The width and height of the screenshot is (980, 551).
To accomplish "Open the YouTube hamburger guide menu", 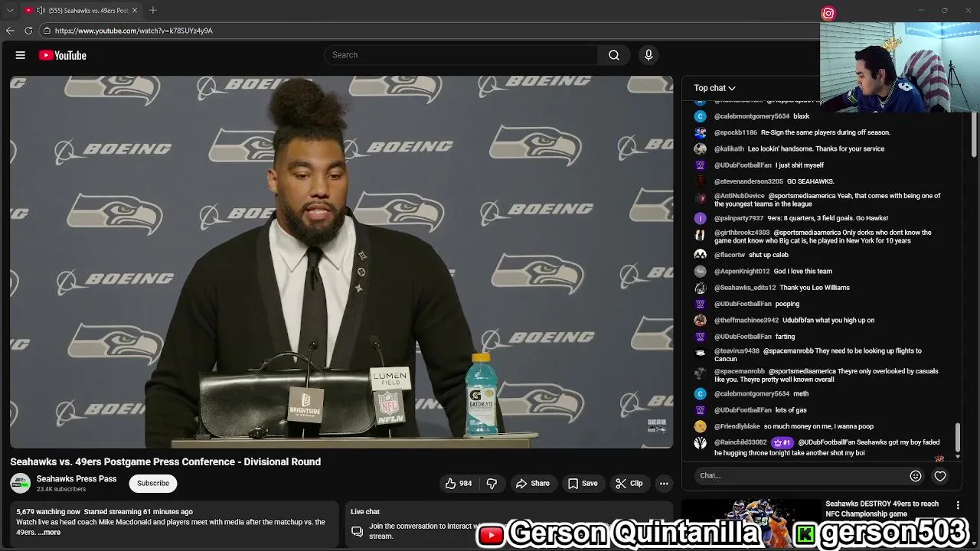I will coord(21,55).
